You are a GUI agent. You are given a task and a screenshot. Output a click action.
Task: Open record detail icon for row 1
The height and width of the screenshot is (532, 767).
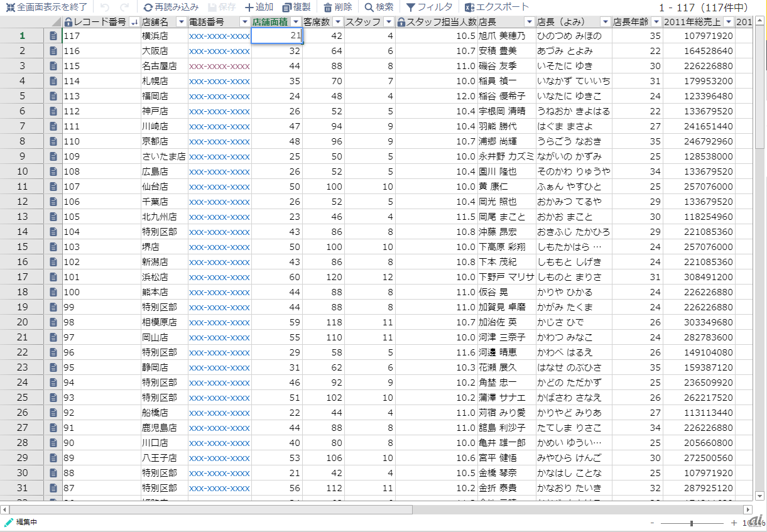53,36
